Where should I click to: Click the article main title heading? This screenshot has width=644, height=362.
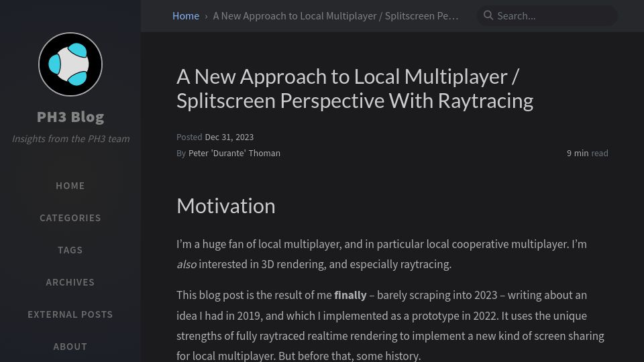(355, 88)
